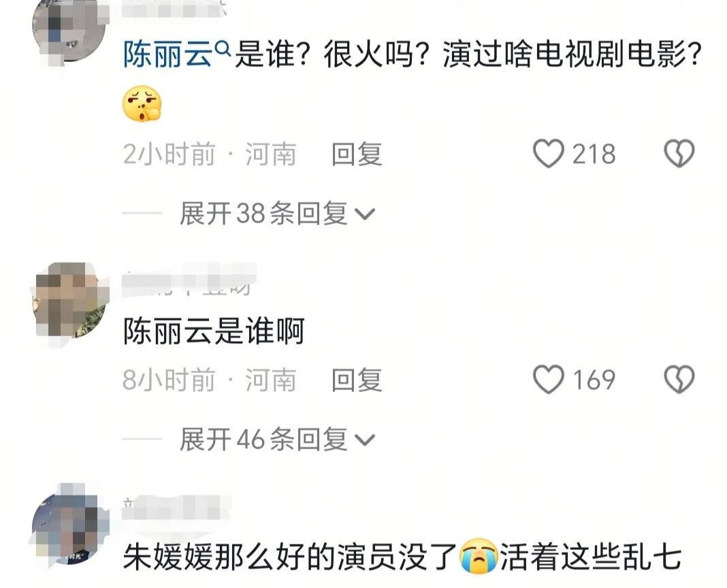Reply to the comment posted 2小时前
This screenshot has width=727, height=588.
[x=357, y=154]
